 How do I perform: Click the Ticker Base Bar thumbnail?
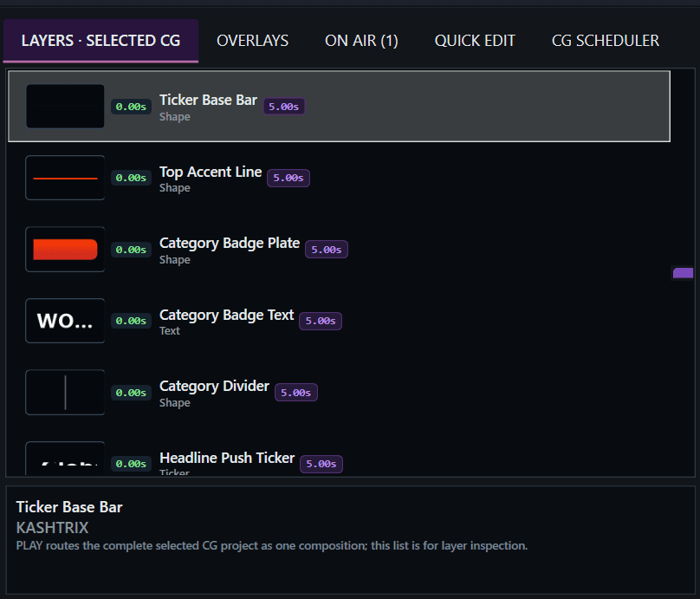[x=65, y=107]
